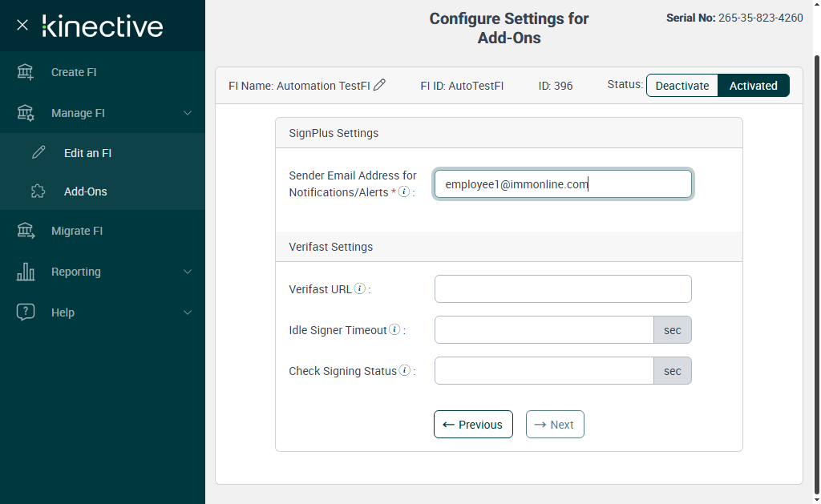Click the Manage FI bank-gear icon
The height and width of the screenshot is (504, 821).
(x=26, y=113)
